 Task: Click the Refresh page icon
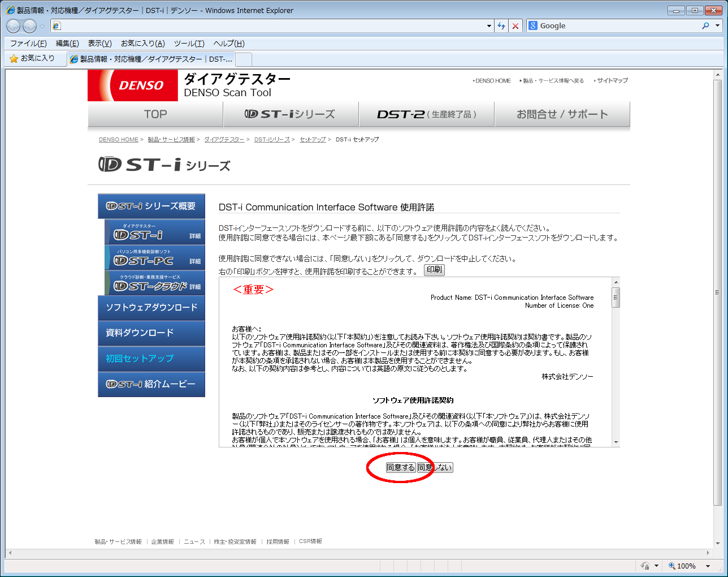[x=501, y=26]
